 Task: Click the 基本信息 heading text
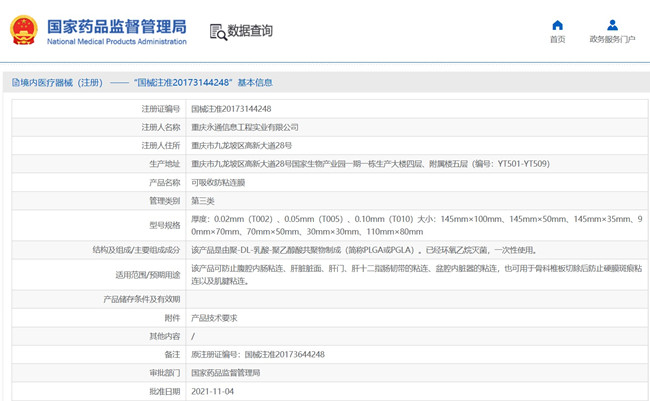click(x=255, y=83)
